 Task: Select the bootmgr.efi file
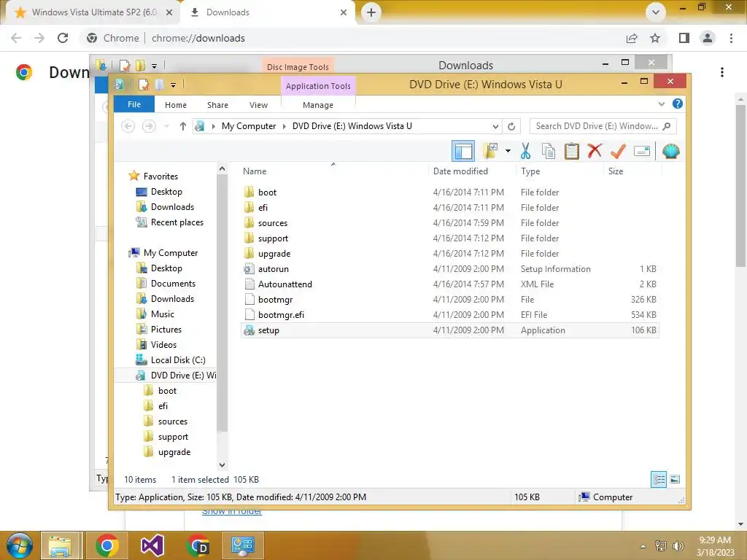point(450,315)
